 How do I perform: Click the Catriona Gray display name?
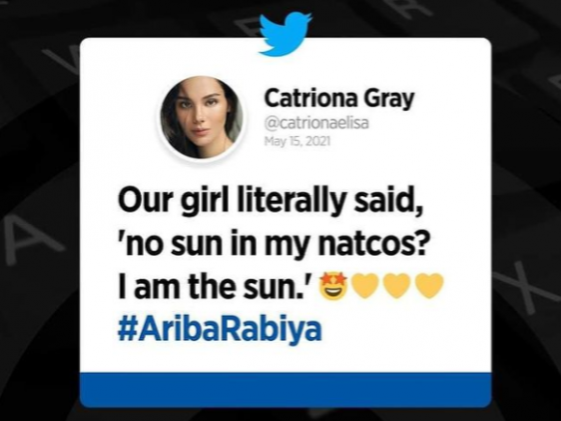339,98
